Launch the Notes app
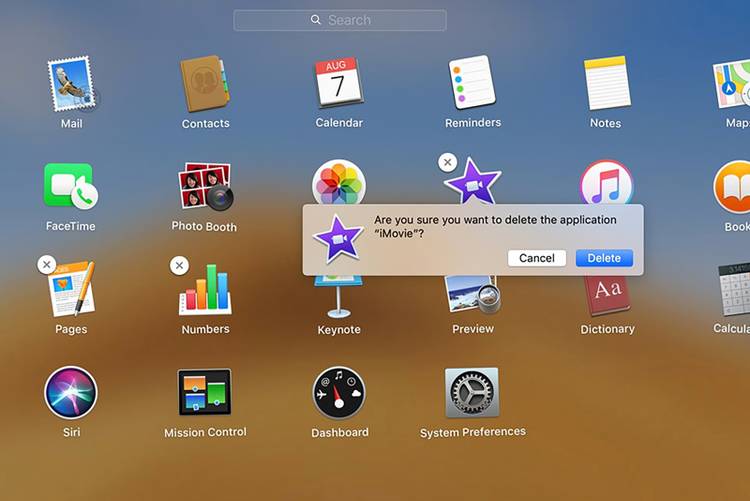The width and height of the screenshot is (750, 501). pyautogui.click(x=606, y=83)
